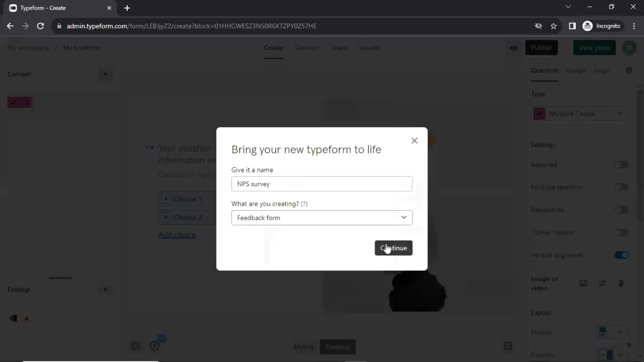
Task: Select the 'Choice 2' option
Action: (187, 218)
